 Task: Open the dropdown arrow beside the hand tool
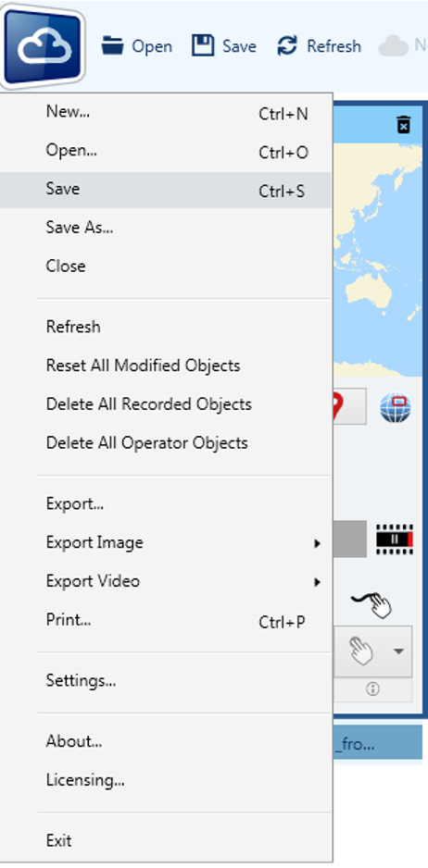click(x=398, y=651)
